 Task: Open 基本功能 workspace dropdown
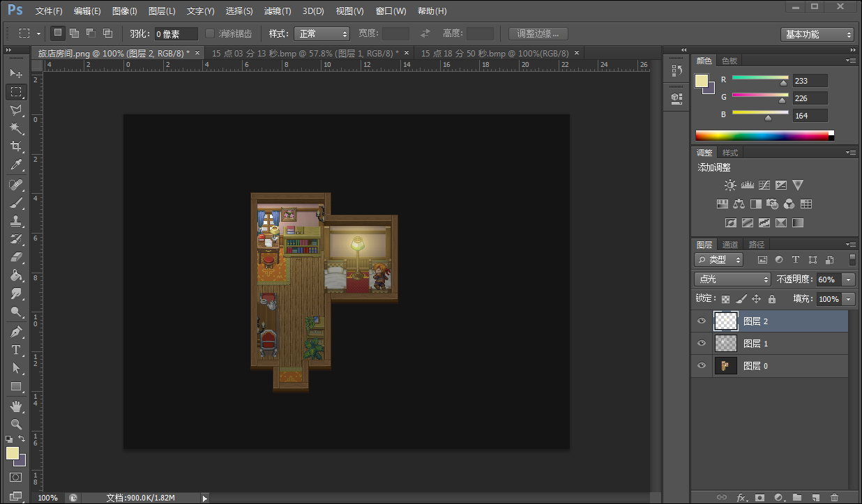pyautogui.click(x=817, y=34)
